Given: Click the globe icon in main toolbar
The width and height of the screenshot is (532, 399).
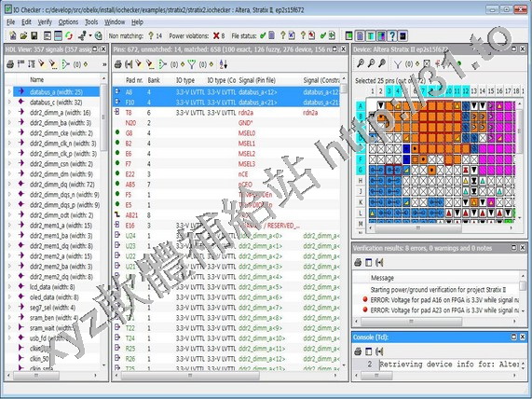Looking at the screenshot, I should pyautogui.click(x=99, y=35).
